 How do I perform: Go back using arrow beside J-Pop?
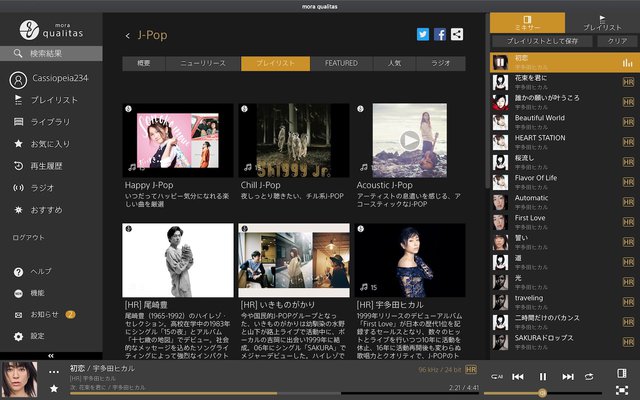click(128, 36)
